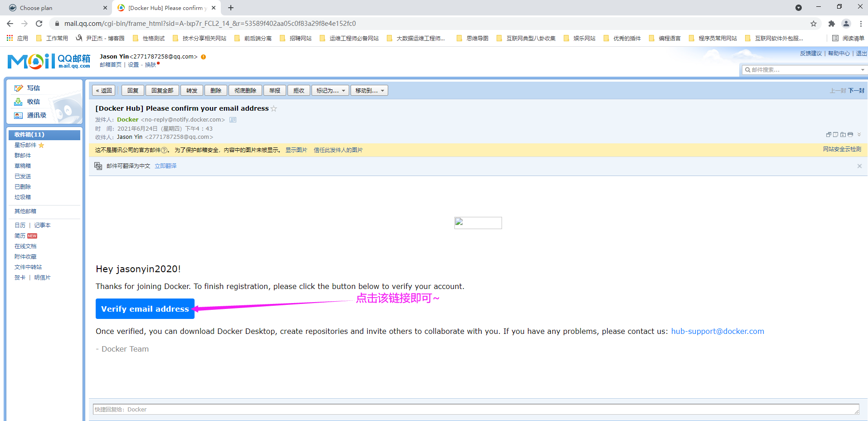Open the 标记为 (Mark as) dropdown
868x421 pixels.
[x=330, y=91]
